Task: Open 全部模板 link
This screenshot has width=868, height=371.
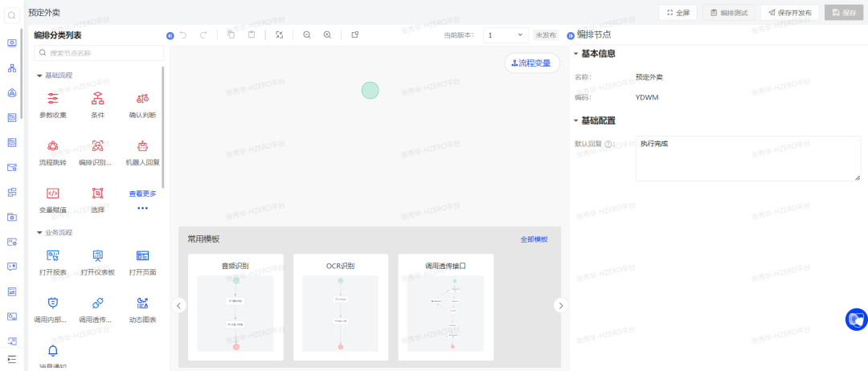Action: tap(534, 239)
